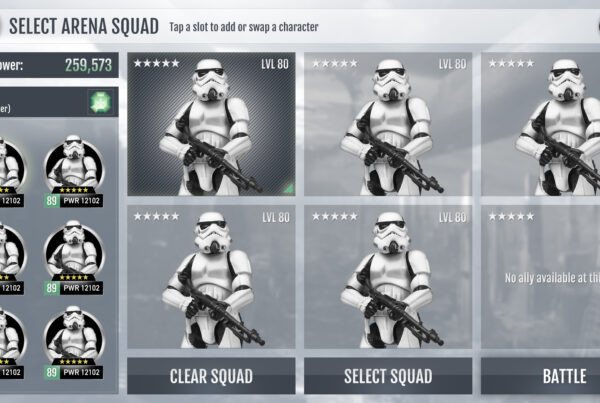Viewport: 600px width, 403px height.
Task: Choose the top-right stormtrooper squad slot
Action: (x=540, y=124)
